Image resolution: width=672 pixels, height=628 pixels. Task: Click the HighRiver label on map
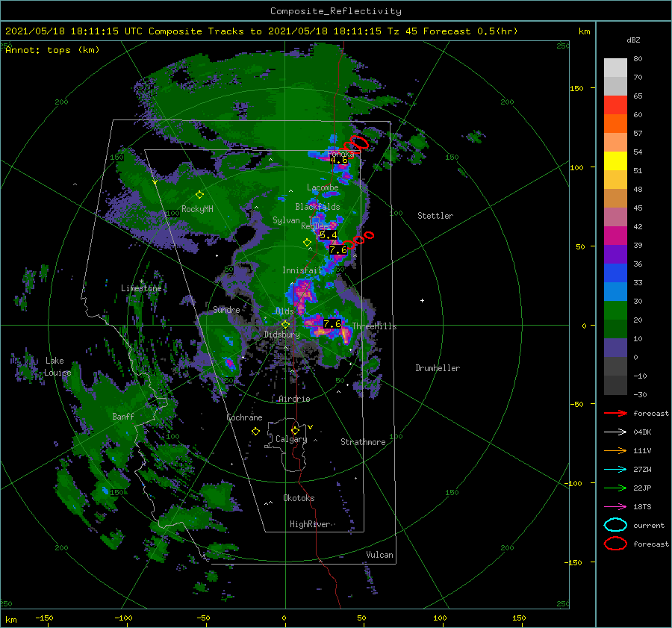click(310, 524)
